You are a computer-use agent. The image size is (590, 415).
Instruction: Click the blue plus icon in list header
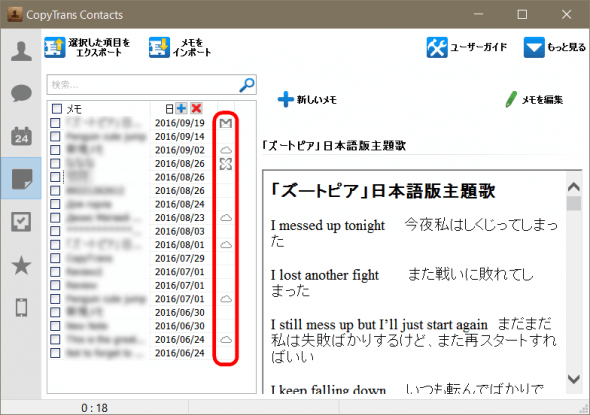pos(181,109)
